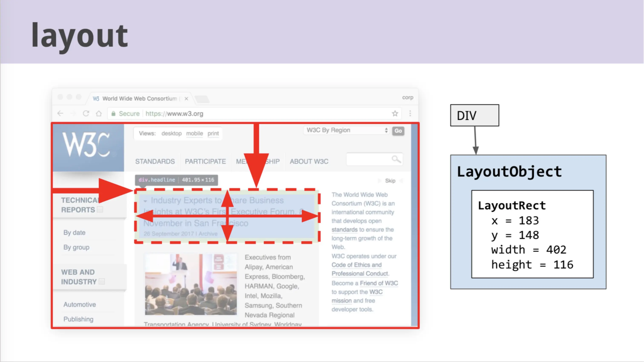Click the browser forward arrow
Image resolution: width=644 pixels, height=362 pixels.
[x=73, y=114]
